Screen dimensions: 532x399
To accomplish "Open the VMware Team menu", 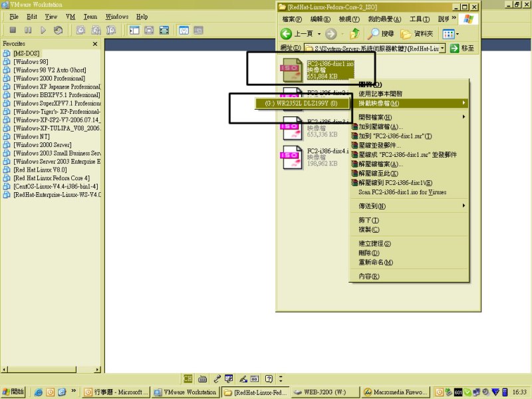I will tap(90, 17).
